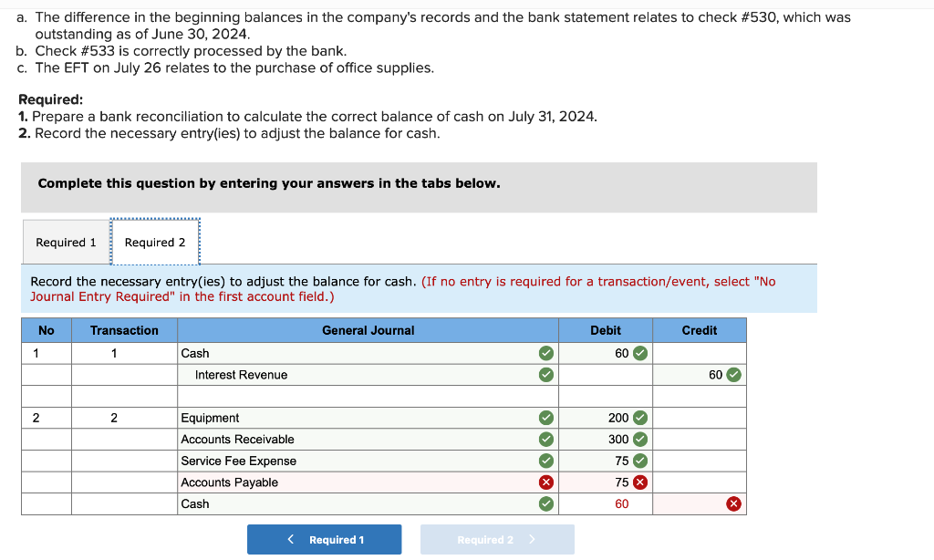Click the red X beside Accounts Payable account

545,482
